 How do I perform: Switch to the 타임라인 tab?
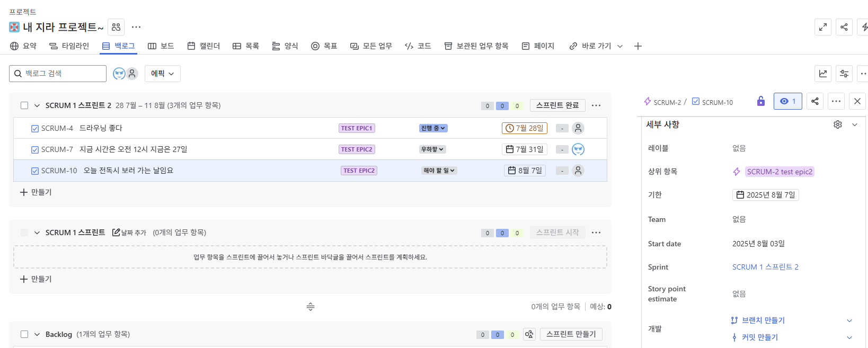point(69,46)
